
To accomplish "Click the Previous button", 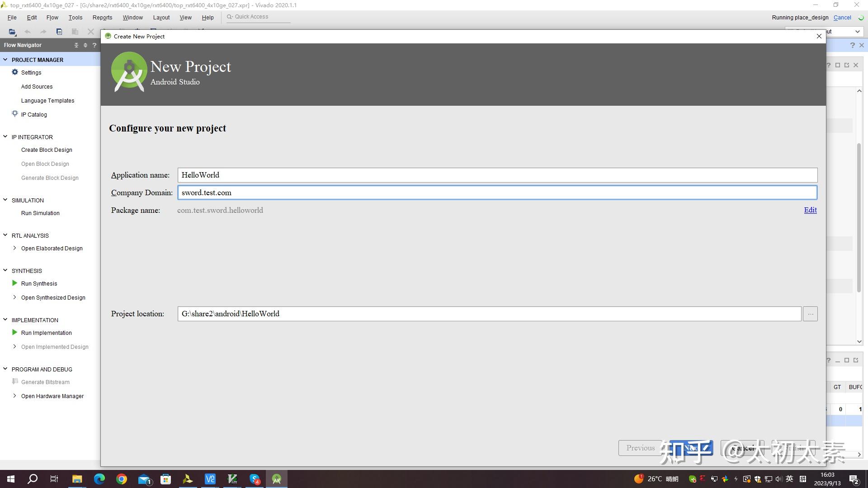I will 640,448.
